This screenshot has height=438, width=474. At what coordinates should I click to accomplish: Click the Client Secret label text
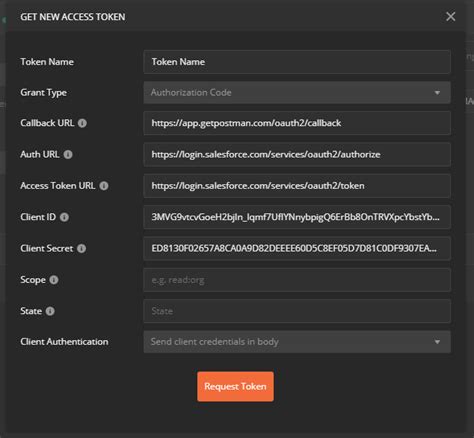(47, 249)
